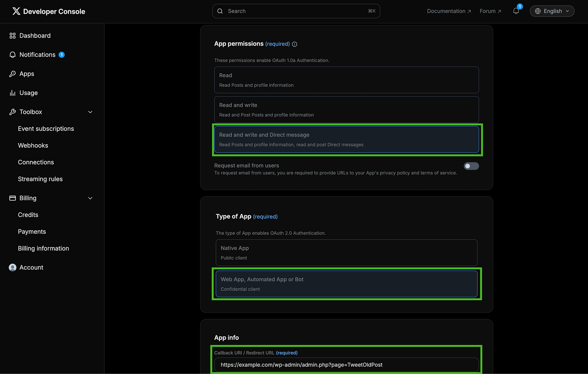
Task: Open the Documentation link
Action: (x=449, y=11)
